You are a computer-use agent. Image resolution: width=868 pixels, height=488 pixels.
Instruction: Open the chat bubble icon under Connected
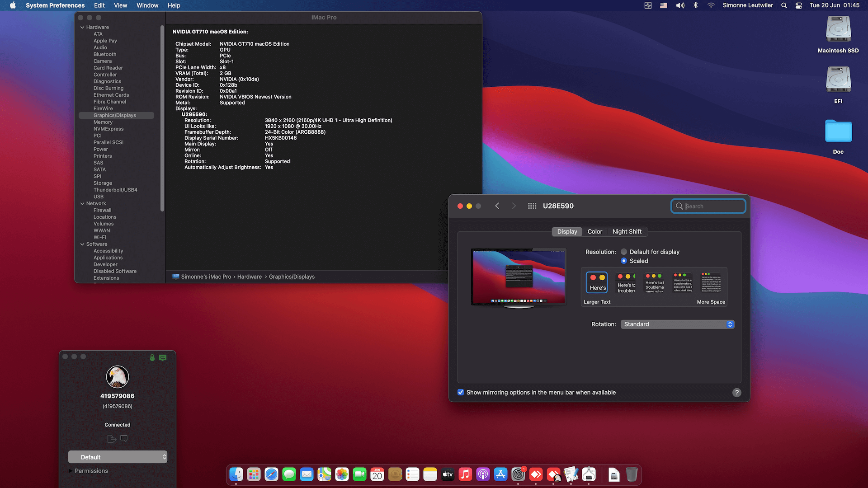click(124, 438)
